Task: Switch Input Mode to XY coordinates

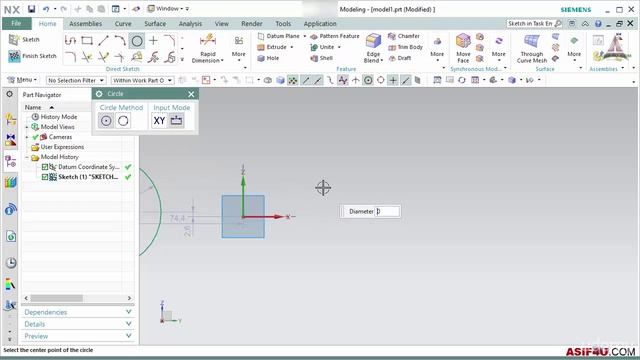Action: click(159, 121)
